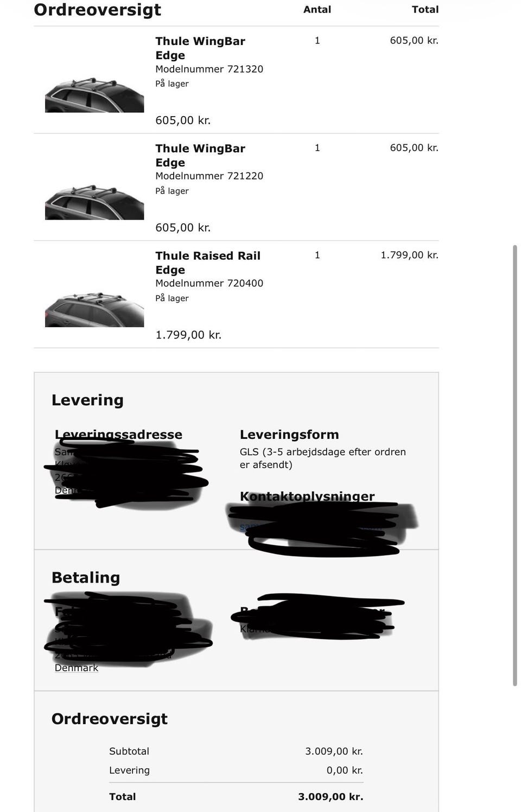This screenshot has width=521, height=812.
Task: Select the GLS delivery method text
Action: 322,458
